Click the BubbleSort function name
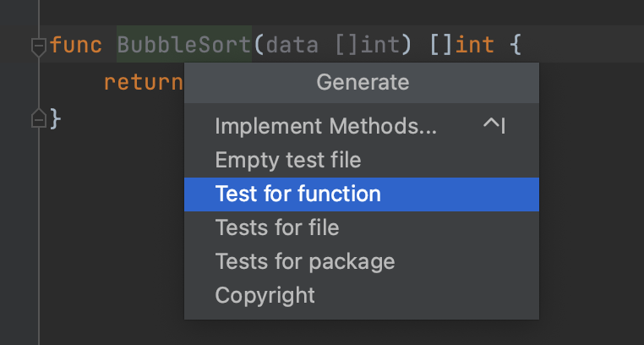Screen dimensions: 644x345 pos(183,45)
